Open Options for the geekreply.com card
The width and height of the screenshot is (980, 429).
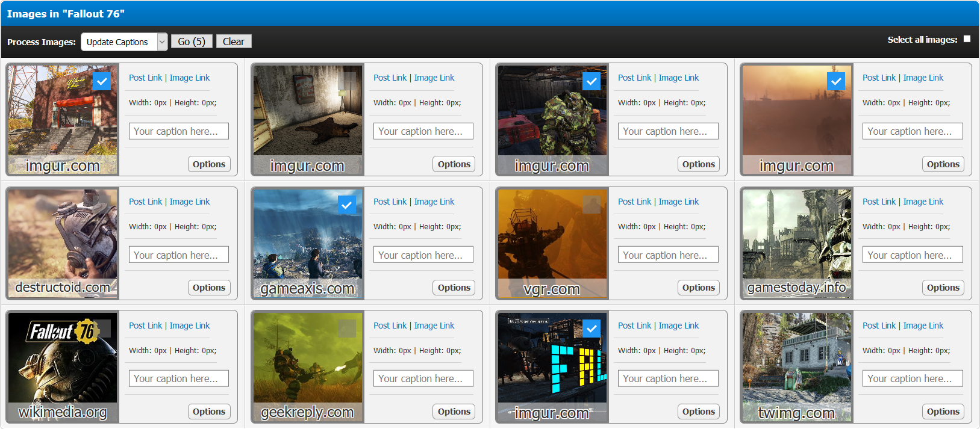tap(454, 412)
